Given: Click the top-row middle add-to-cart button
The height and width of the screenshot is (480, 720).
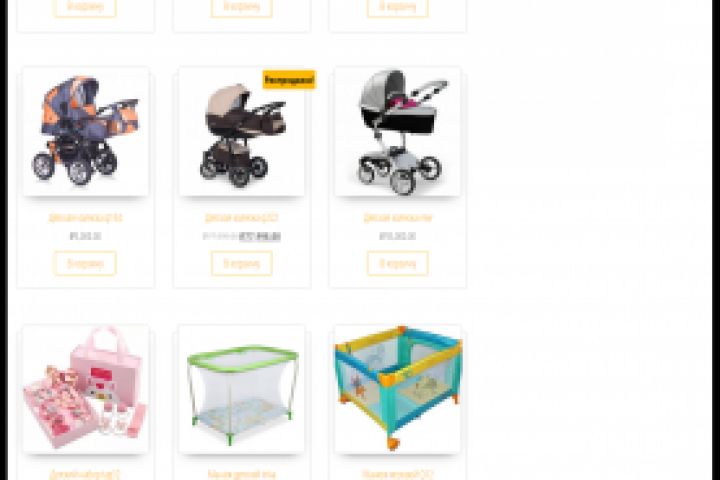Looking at the screenshot, I should (242, 7).
